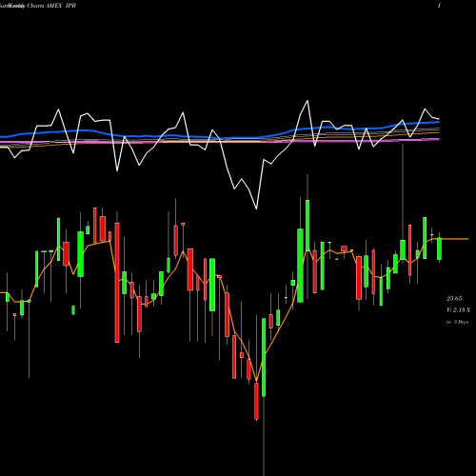Click the volume reading below 25.65
The height and width of the screenshot is (476, 476).
coord(458,310)
